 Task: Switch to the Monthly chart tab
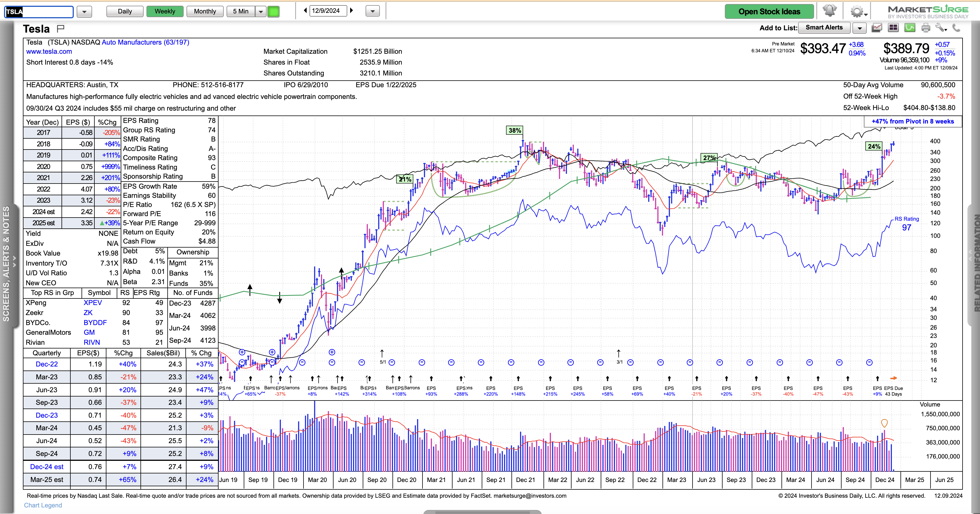pos(205,11)
